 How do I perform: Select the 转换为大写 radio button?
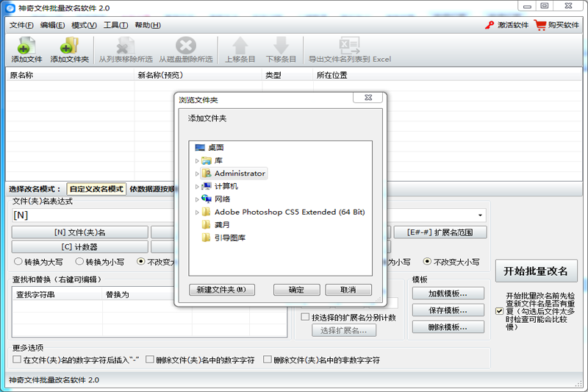[x=19, y=261]
